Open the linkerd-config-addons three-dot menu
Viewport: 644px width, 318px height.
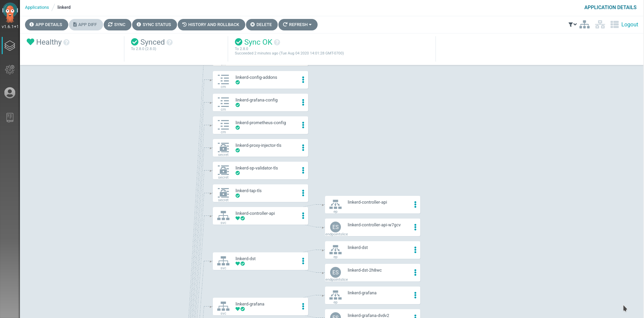(x=303, y=80)
